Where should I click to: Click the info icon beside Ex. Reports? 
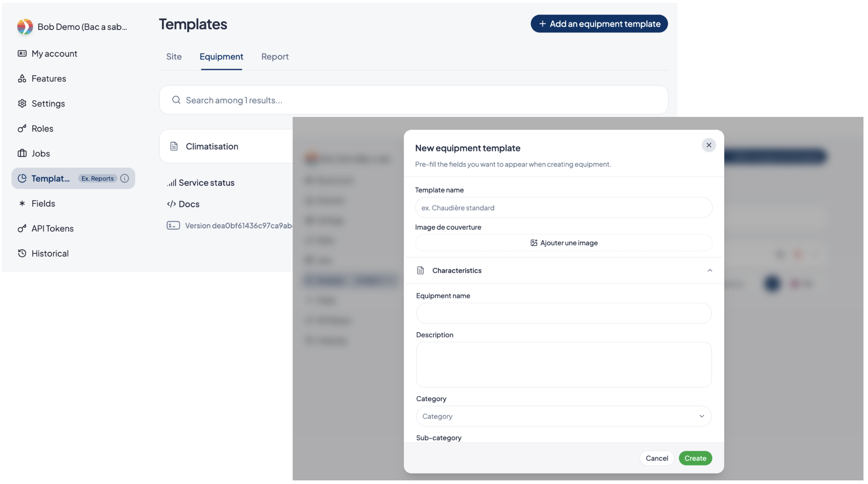[x=124, y=179]
